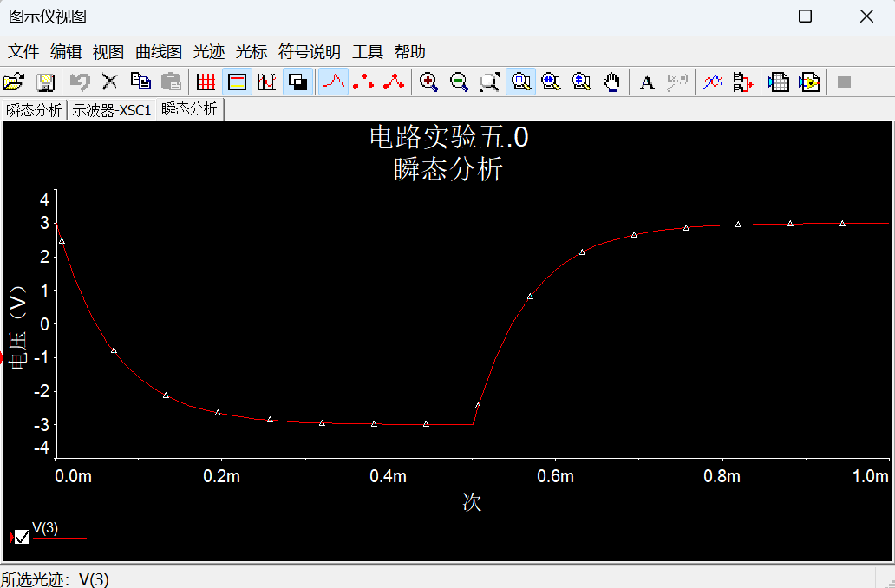Image resolution: width=895 pixels, height=588 pixels.
Task: Export to a LabVIEW measurement file
Action: click(x=809, y=82)
